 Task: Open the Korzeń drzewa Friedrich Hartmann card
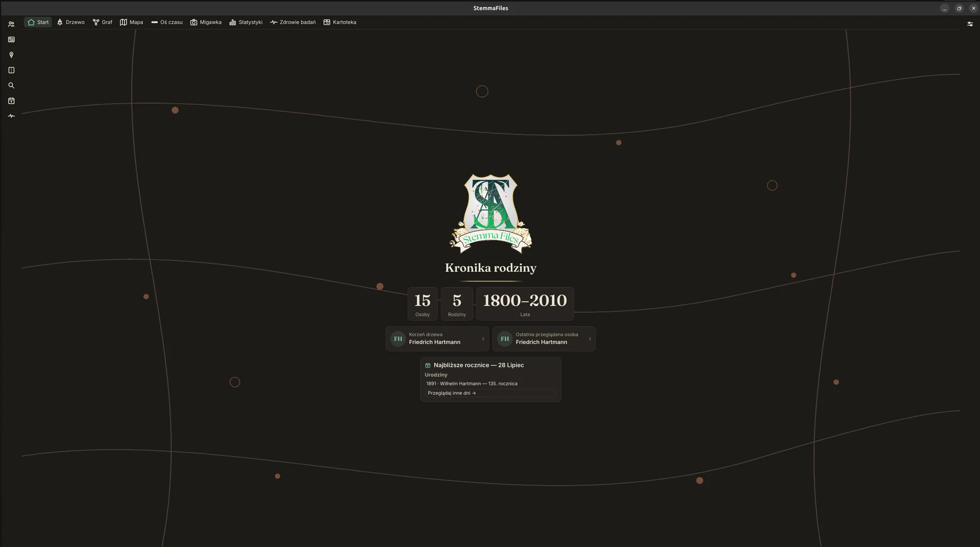(x=437, y=339)
